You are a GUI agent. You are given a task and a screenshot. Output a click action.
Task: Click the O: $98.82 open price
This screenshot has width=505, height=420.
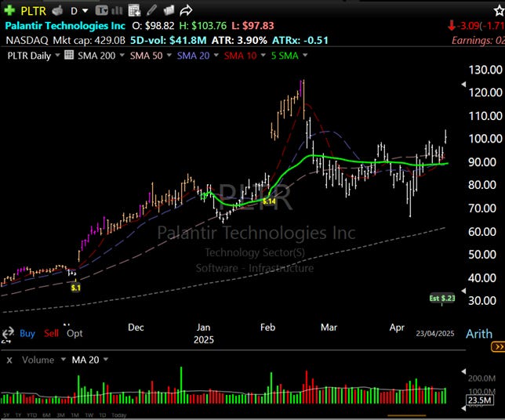[x=154, y=26]
